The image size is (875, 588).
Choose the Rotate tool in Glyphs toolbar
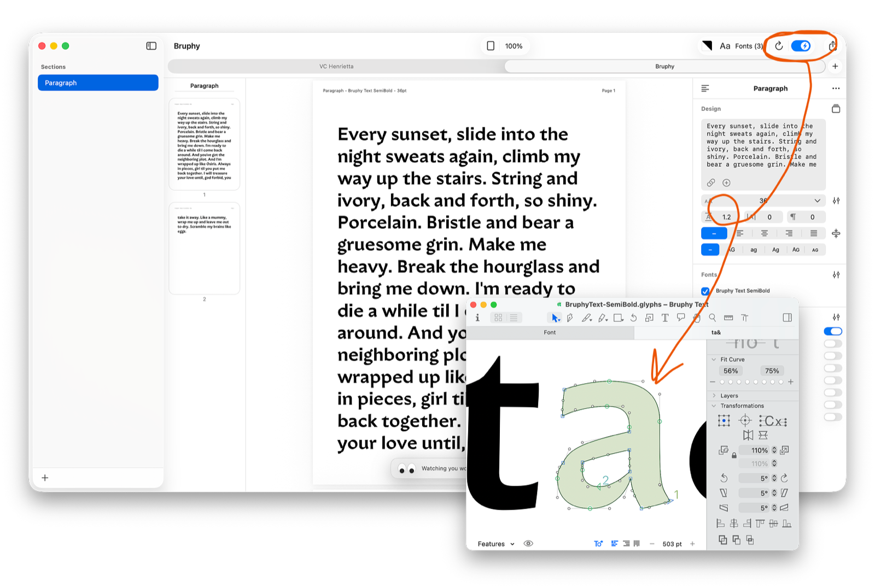(633, 317)
